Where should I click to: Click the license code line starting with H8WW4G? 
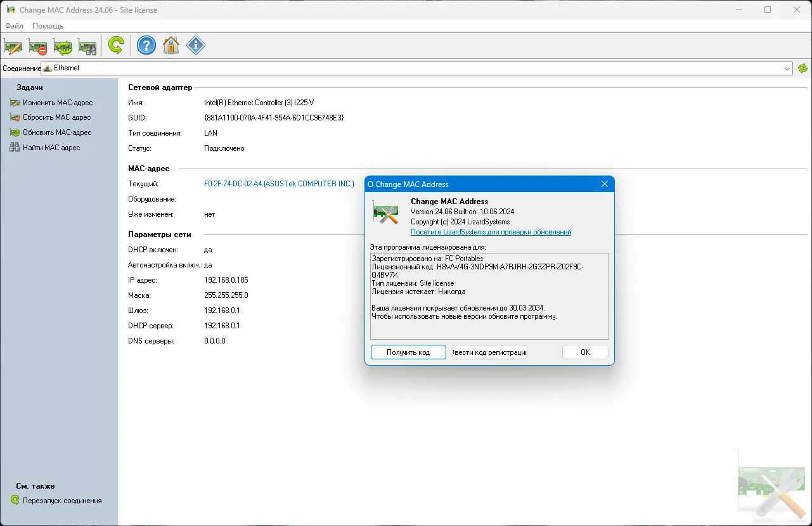click(x=477, y=271)
